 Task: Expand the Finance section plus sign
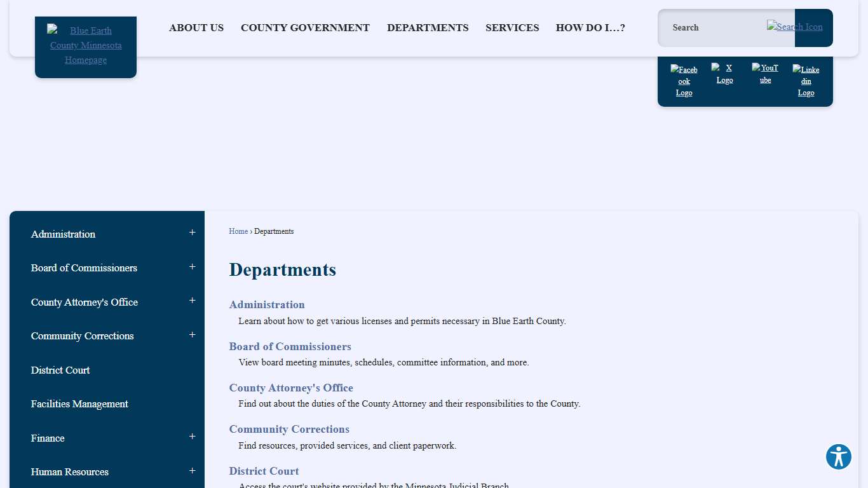(x=192, y=437)
